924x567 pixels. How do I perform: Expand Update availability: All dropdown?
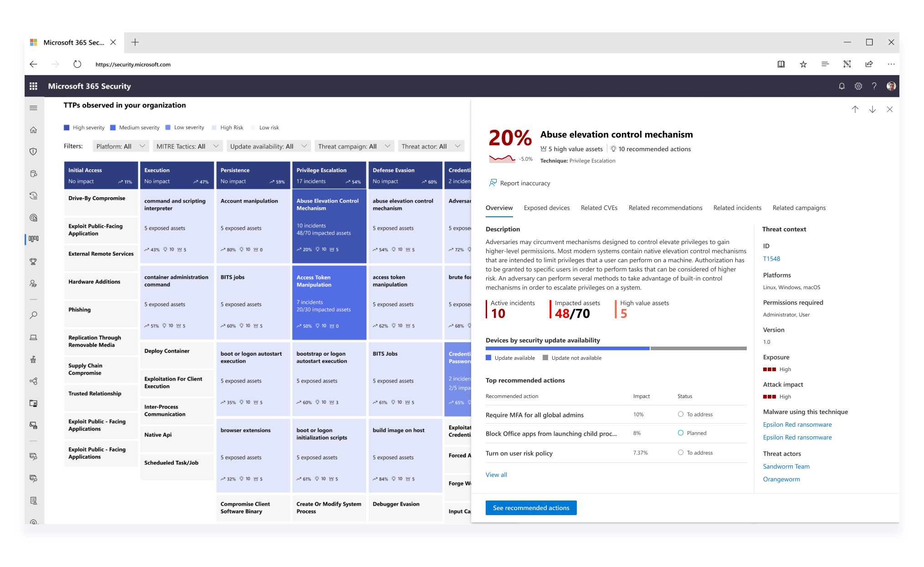coord(268,146)
